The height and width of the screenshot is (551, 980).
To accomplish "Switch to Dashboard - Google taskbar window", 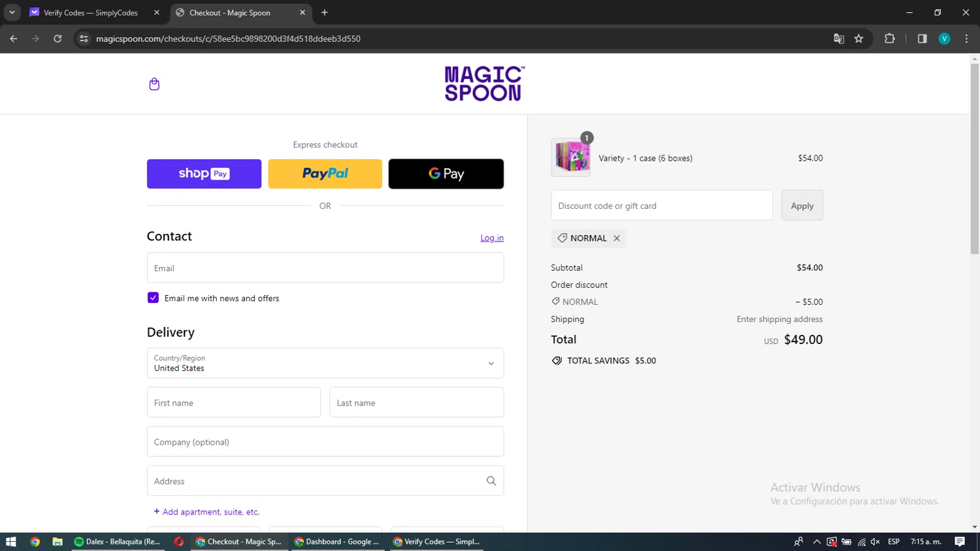I will click(x=337, y=542).
